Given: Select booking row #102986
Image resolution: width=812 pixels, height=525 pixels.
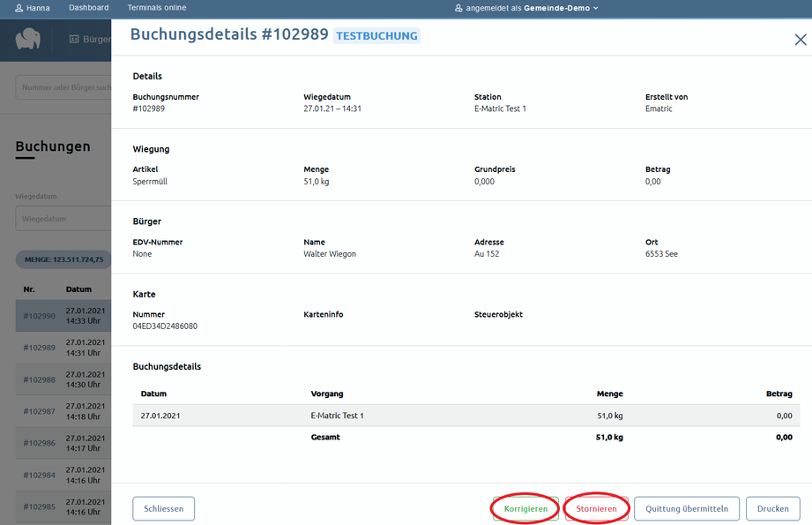Looking at the screenshot, I should (63, 443).
